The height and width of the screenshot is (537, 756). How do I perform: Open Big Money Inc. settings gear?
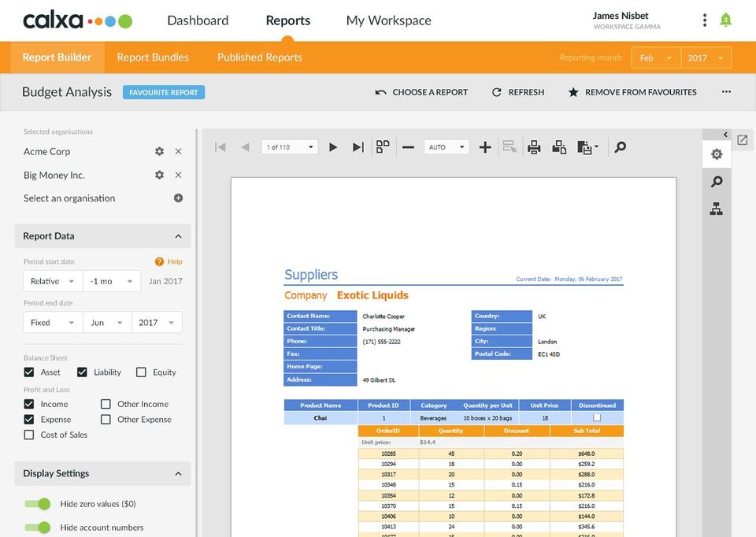coord(160,175)
